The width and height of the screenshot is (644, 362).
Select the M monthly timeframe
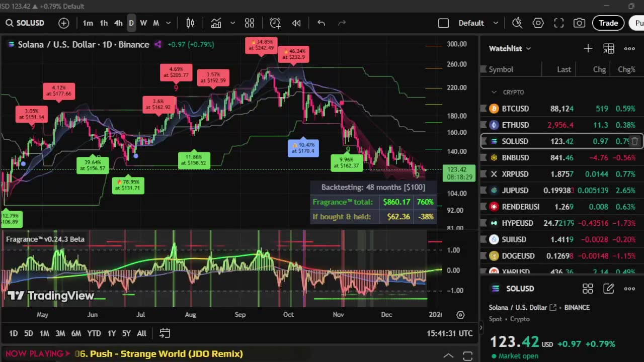click(x=156, y=23)
